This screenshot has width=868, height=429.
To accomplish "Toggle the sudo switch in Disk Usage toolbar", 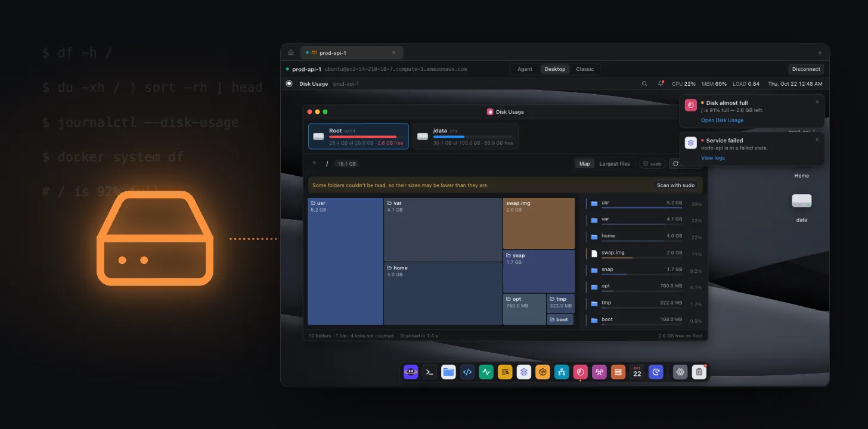I will (652, 164).
